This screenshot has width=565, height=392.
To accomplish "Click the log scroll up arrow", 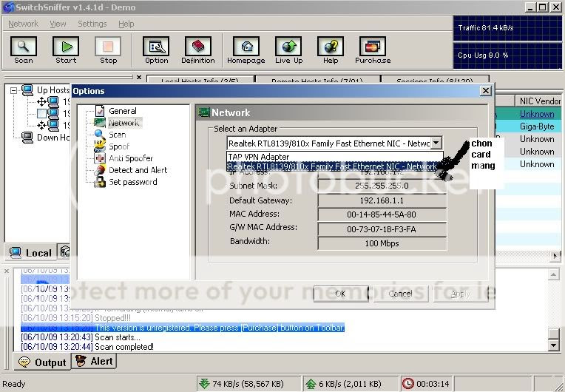I will pos(554,275).
